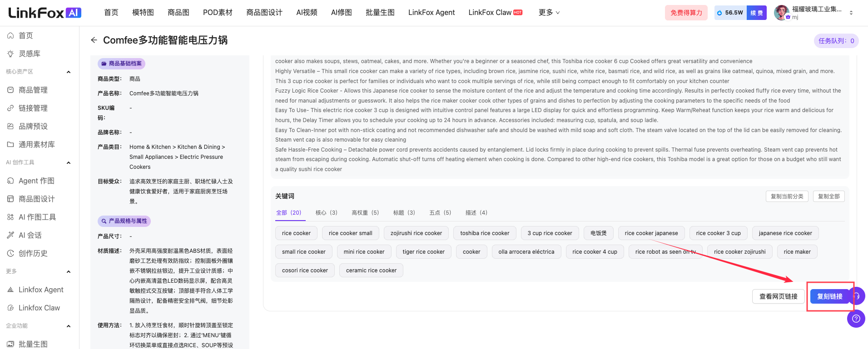The height and width of the screenshot is (349, 868).
Task: Click the 任务队列: 0 badge
Action: [x=836, y=41]
